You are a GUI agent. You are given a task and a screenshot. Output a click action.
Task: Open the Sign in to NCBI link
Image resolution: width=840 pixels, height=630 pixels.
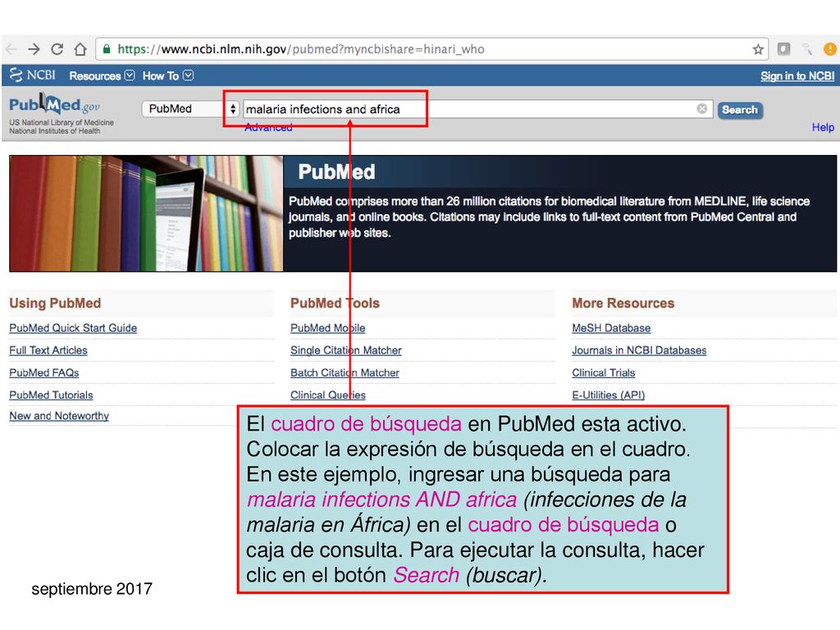coord(797,76)
